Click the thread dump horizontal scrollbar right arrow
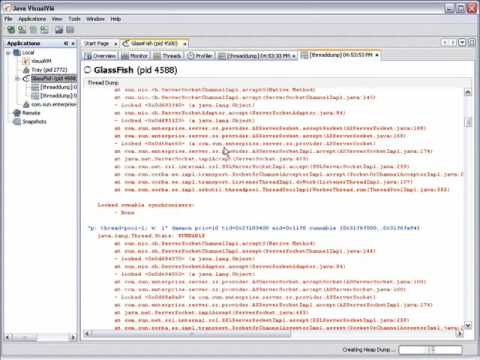This screenshot has width=480, height=360. tap(460, 333)
